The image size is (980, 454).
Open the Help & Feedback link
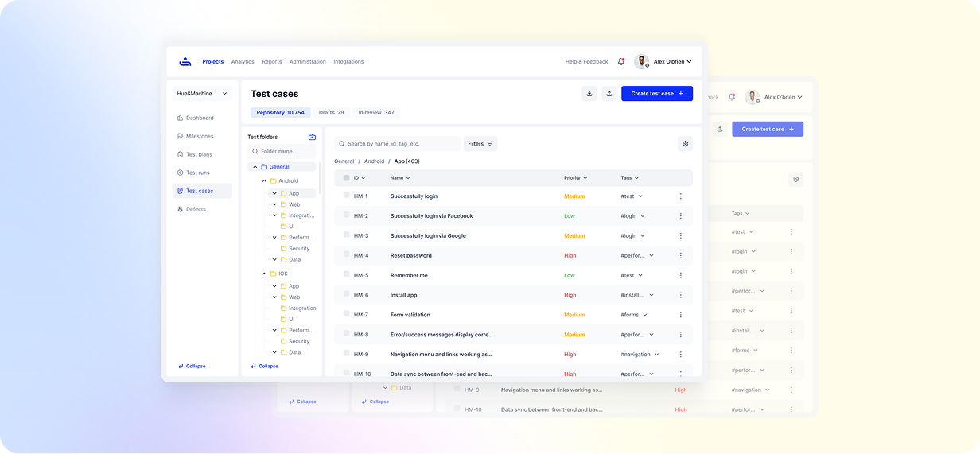click(x=586, y=61)
